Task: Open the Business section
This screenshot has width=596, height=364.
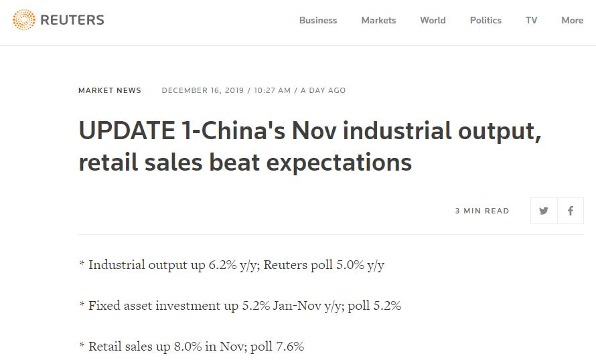Action: (x=318, y=20)
